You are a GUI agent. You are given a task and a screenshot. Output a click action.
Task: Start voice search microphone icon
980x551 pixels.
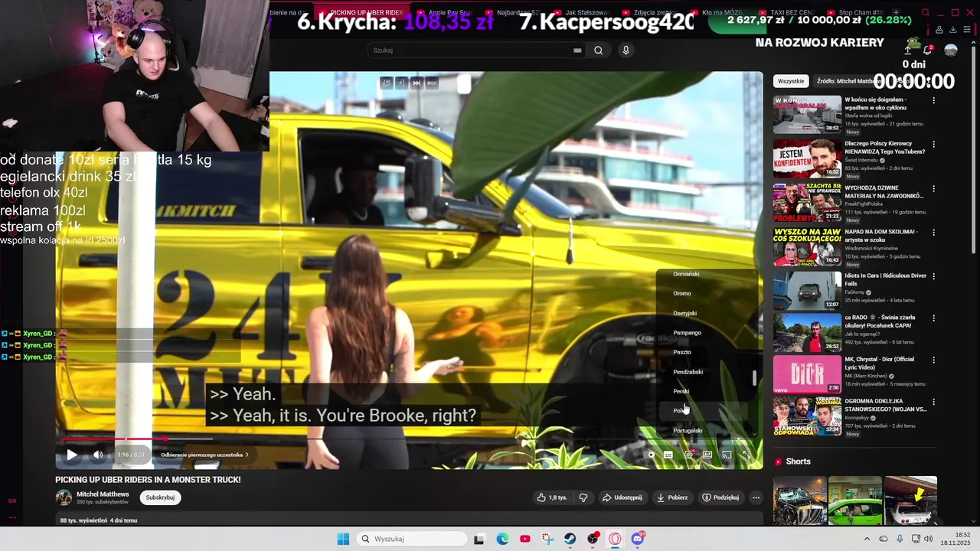point(626,51)
